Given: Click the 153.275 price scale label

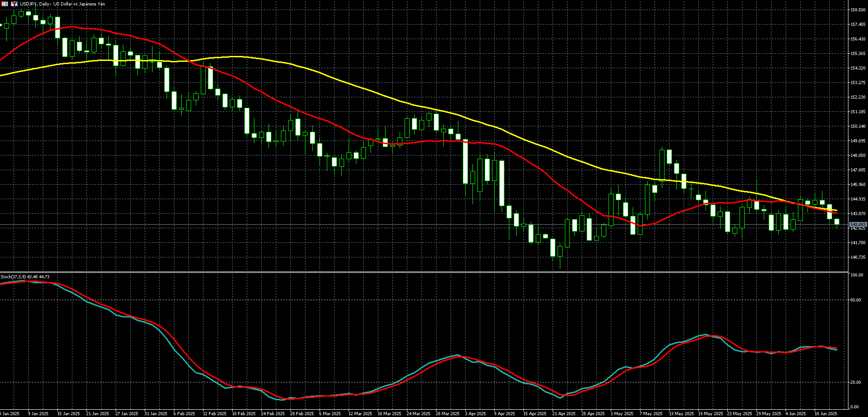Looking at the screenshot, I should point(858,82).
